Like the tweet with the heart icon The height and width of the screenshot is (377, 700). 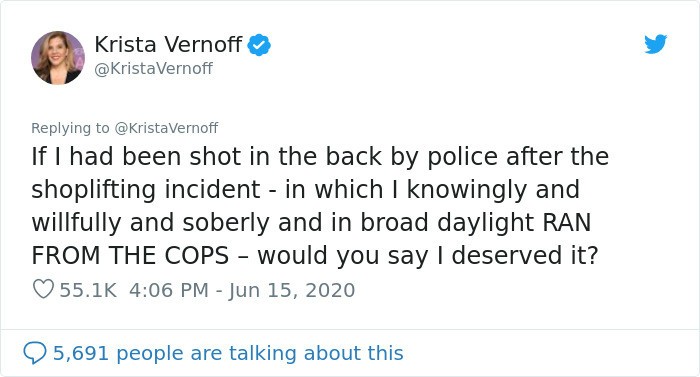tap(43, 289)
